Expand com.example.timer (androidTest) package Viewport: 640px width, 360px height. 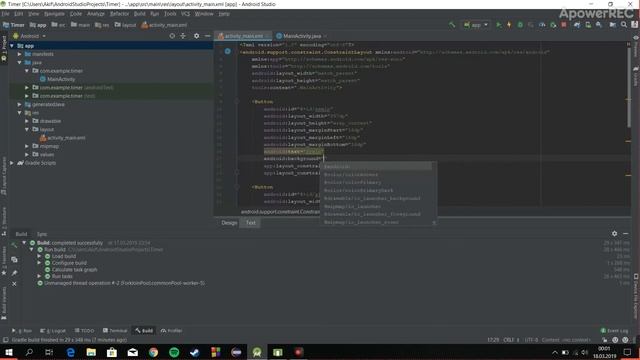[27, 87]
